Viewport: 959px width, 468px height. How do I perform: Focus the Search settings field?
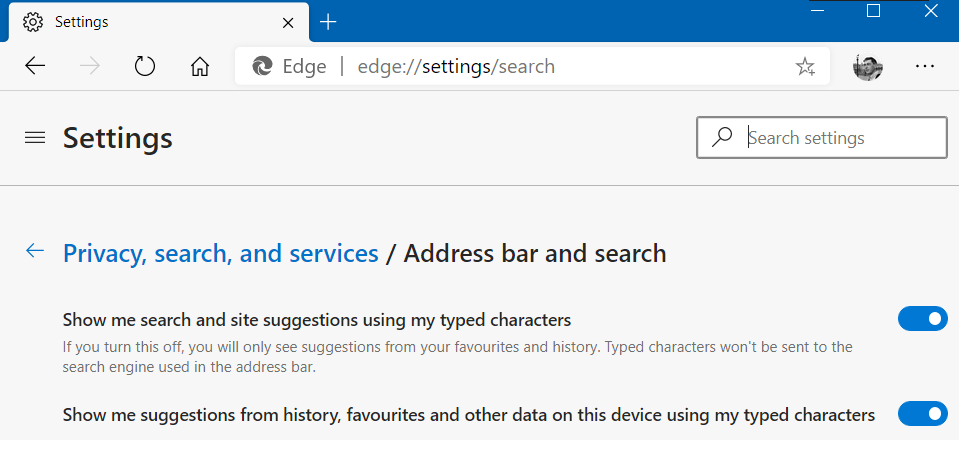(x=821, y=138)
